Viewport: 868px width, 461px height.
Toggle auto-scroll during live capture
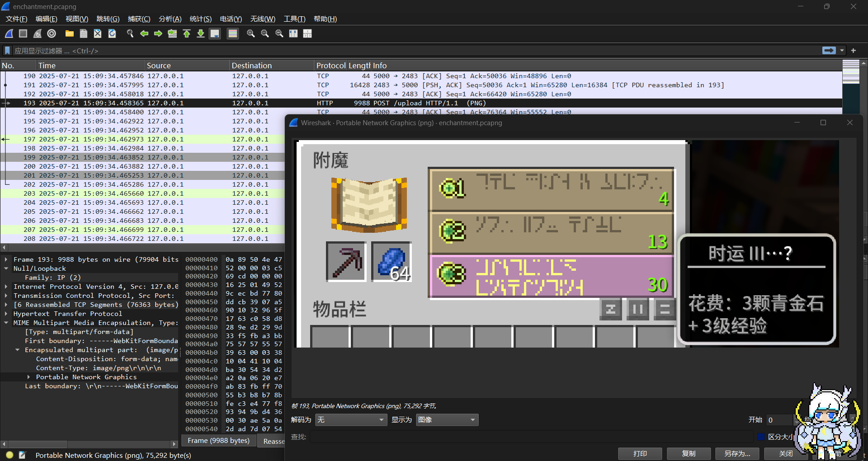pos(215,33)
